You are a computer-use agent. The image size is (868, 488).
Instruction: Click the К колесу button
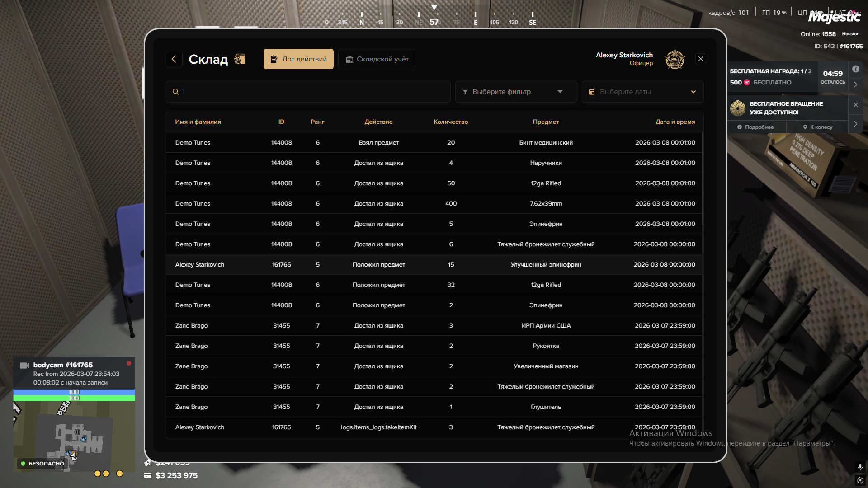(817, 127)
